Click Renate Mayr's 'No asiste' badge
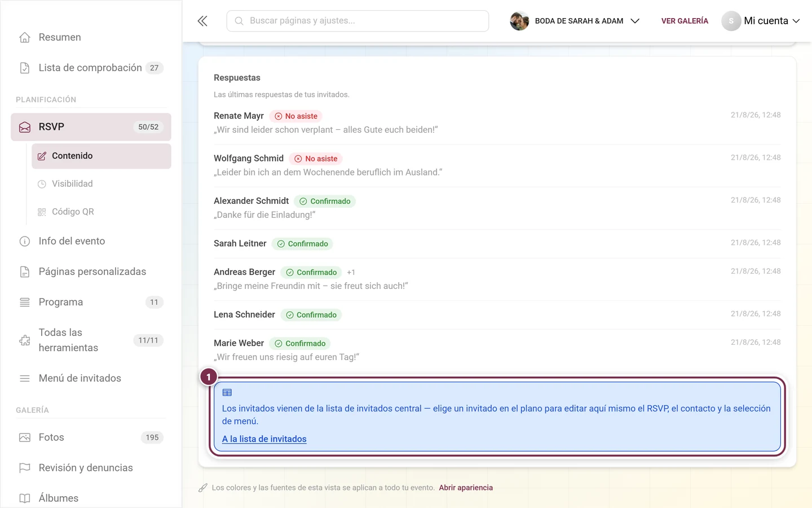 pyautogui.click(x=295, y=116)
